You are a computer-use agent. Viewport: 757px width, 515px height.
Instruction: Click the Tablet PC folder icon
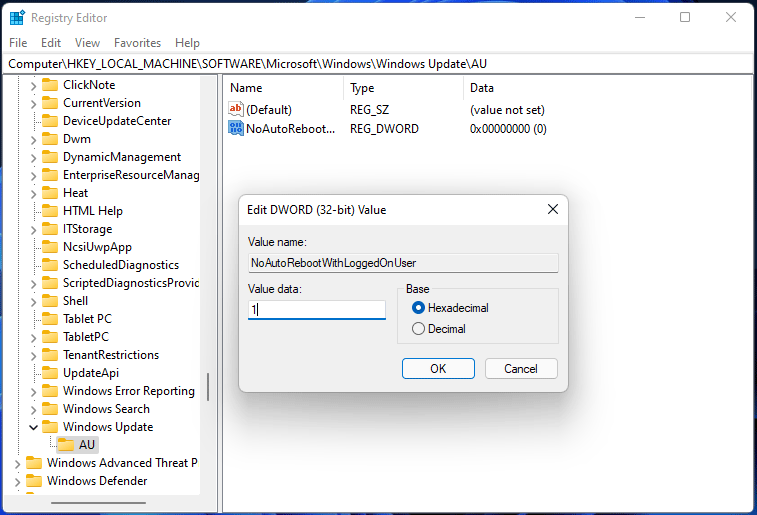pyautogui.click(x=50, y=319)
